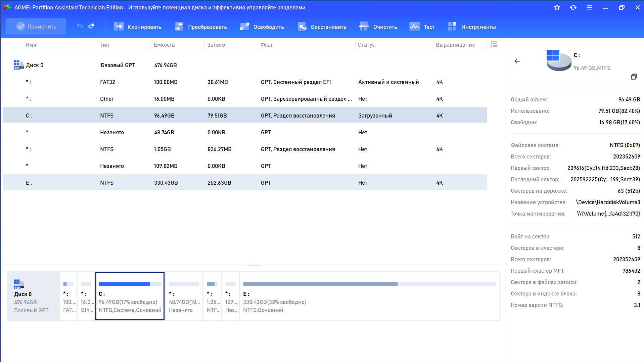The image size is (644, 362).
Task: Sort by Статус column header
Action: tap(366, 45)
